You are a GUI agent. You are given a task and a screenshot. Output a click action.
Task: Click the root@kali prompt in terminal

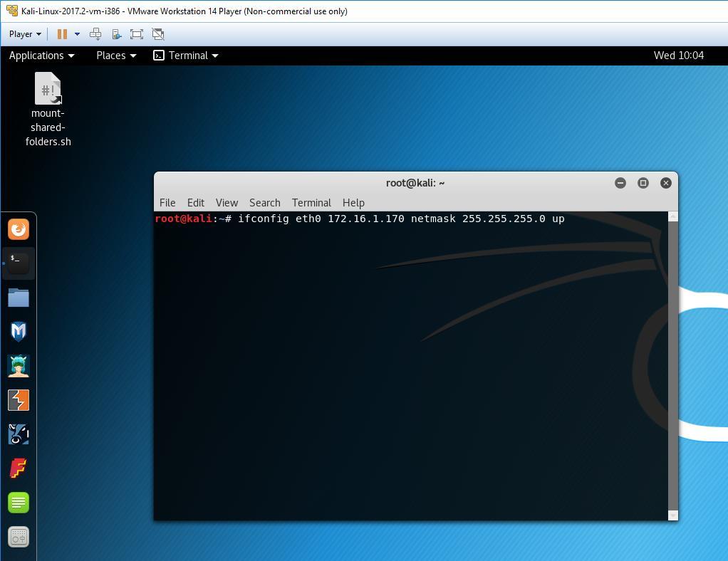(192, 219)
